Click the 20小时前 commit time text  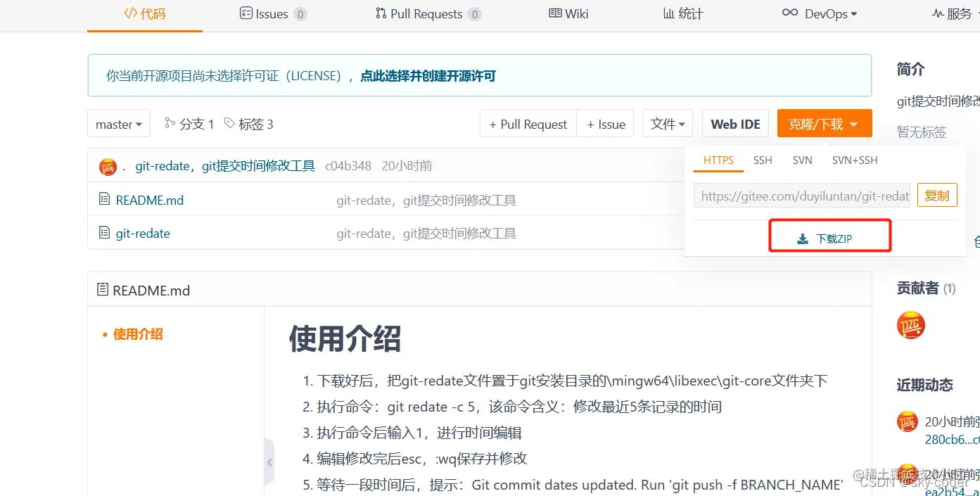tap(407, 166)
